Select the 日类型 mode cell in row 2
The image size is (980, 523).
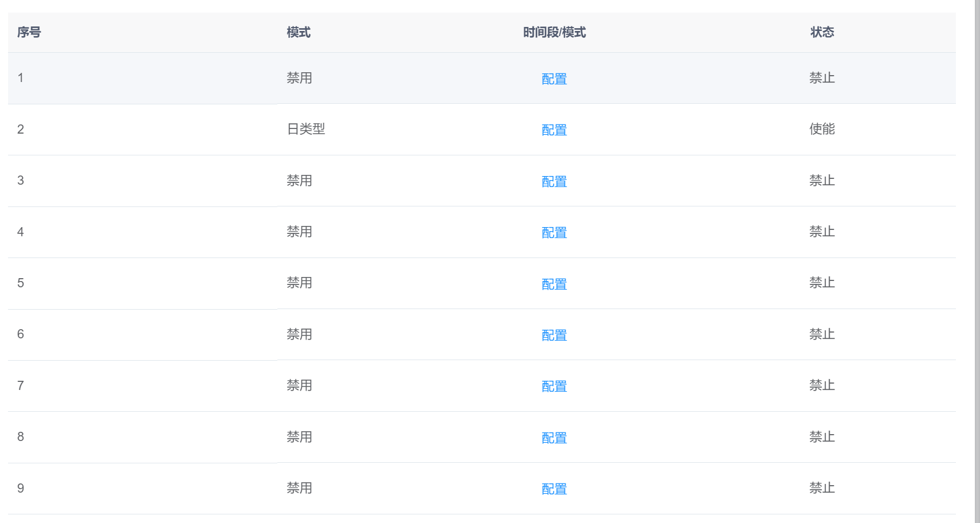[x=306, y=129]
